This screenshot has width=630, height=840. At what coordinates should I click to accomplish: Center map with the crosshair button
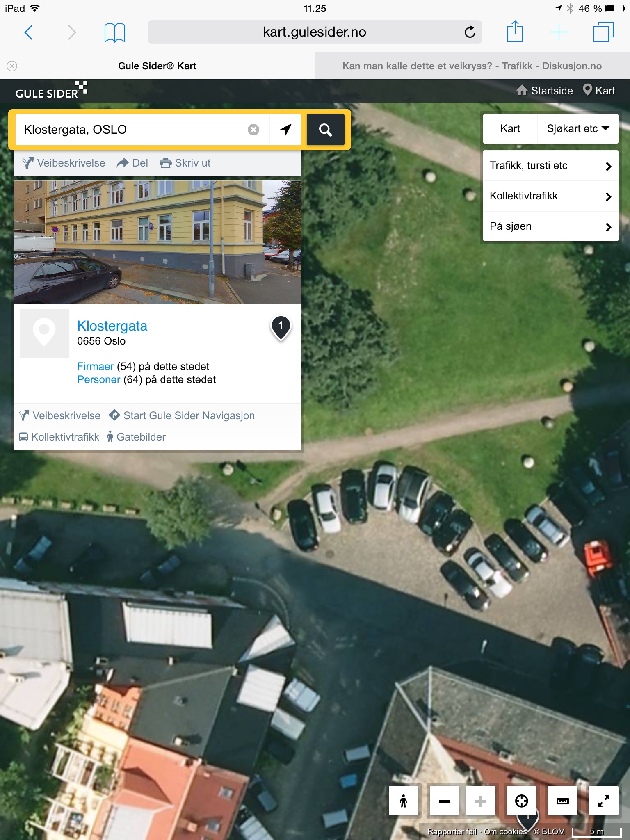tap(521, 801)
